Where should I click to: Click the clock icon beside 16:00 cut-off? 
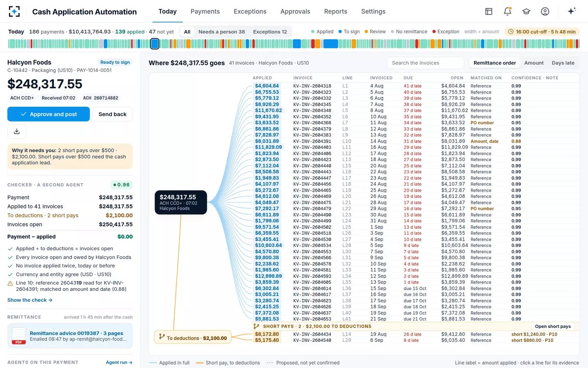click(510, 31)
